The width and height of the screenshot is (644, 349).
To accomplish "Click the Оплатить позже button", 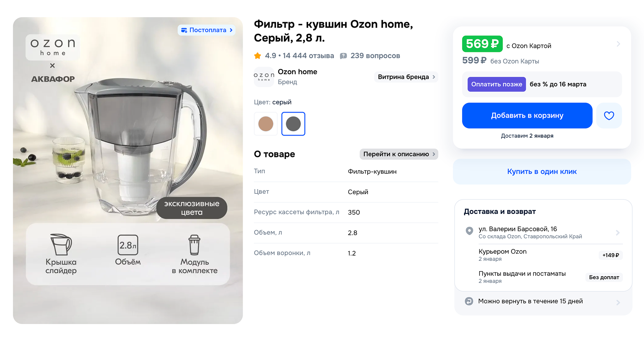I will point(496,84).
